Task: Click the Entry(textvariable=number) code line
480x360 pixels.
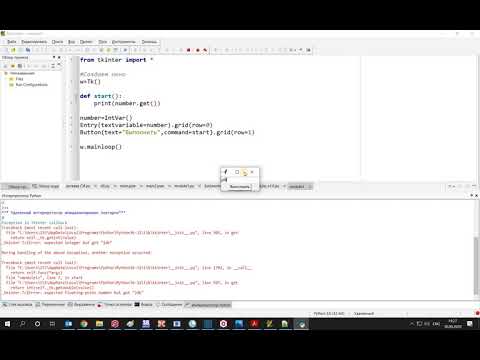Action: coord(146,125)
